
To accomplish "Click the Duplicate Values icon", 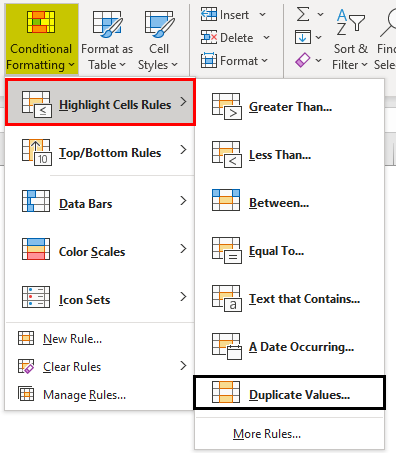I will 226,392.
